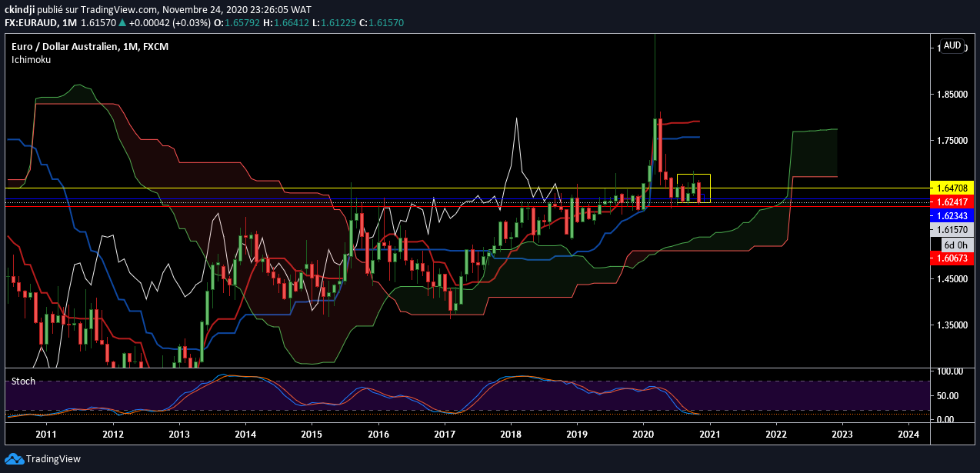Click the 2013 marker on time axis
Screen dimensions: 980x473
tap(179, 435)
